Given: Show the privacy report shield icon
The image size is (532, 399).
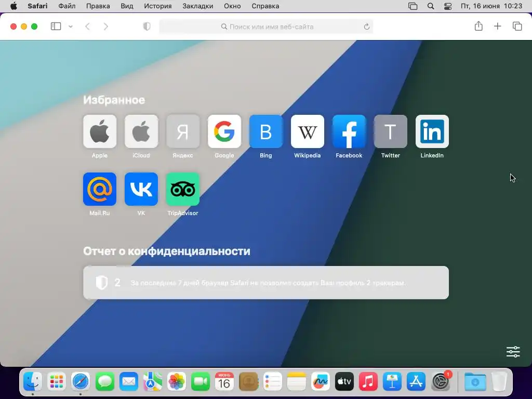Looking at the screenshot, I should [x=147, y=26].
